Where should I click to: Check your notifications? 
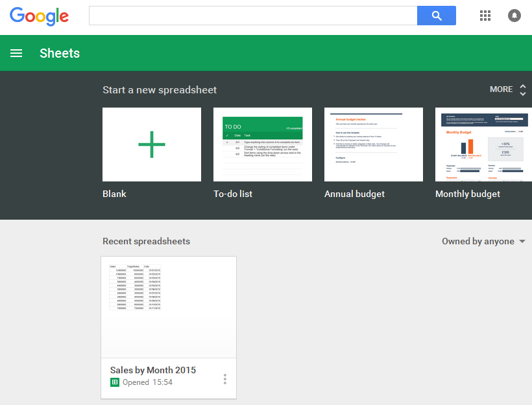click(514, 16)
